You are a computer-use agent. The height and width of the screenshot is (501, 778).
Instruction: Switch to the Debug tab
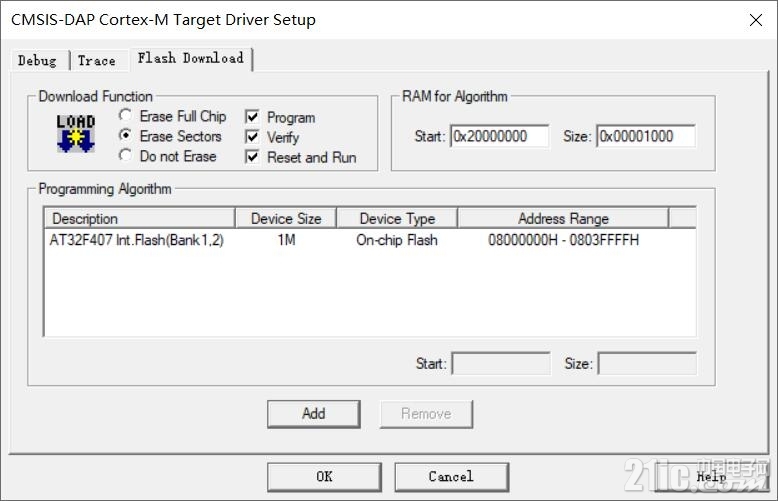[x=38, y=61]
